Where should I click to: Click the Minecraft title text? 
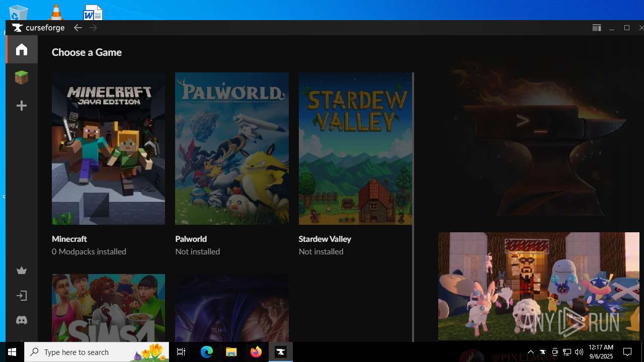[x=69, y=239]
